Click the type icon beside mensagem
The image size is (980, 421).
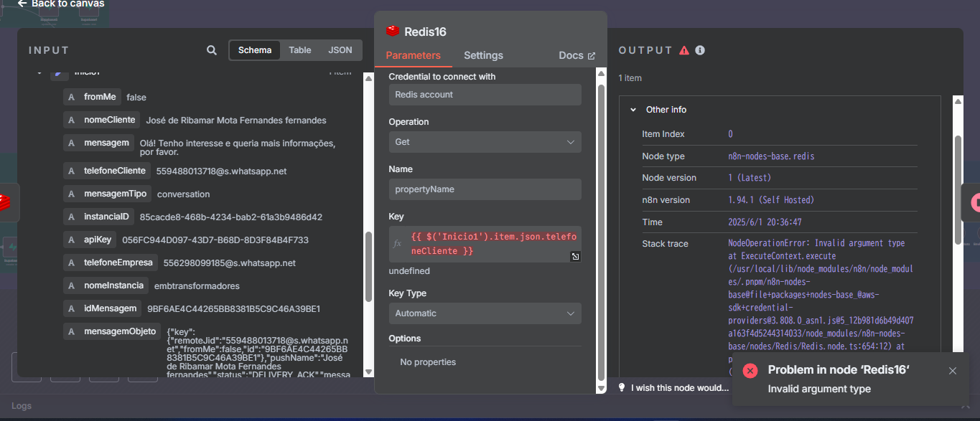[x=71, y=143]
